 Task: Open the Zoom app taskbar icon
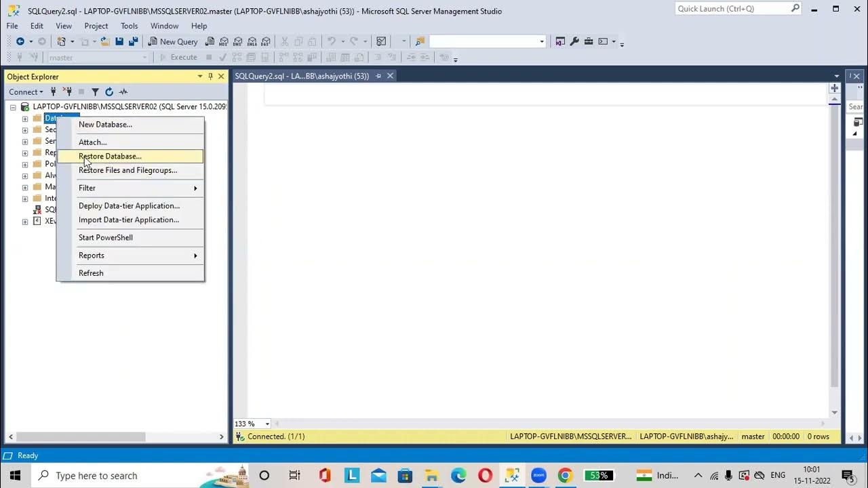pyautogui.click(x=538, y=475)
